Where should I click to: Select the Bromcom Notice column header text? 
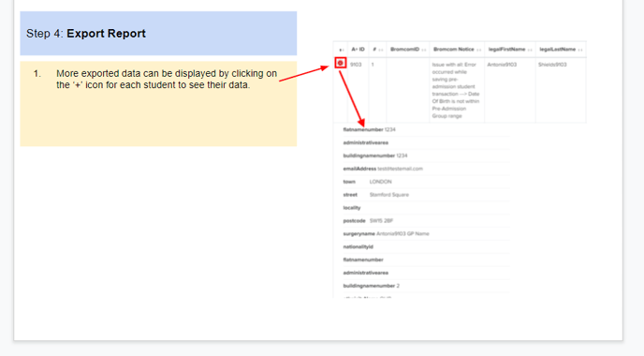point(453,50)
